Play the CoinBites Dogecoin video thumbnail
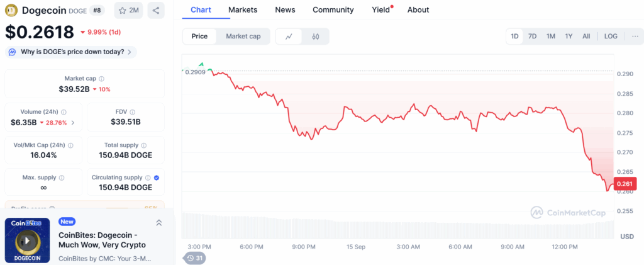Viewport: 644px width, 265px height. click(x=27, y=240)
